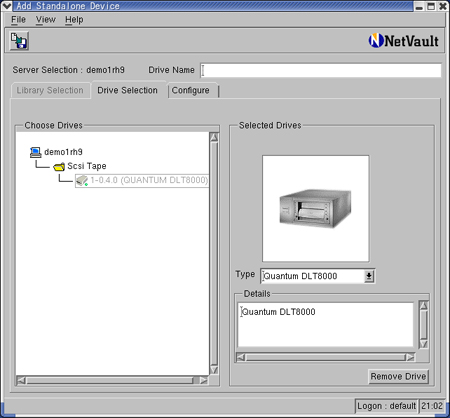Select the Scsi Tape tree node
Image resolution: width=450 pixels, height=418 pixels.
[x=87, y=166]
